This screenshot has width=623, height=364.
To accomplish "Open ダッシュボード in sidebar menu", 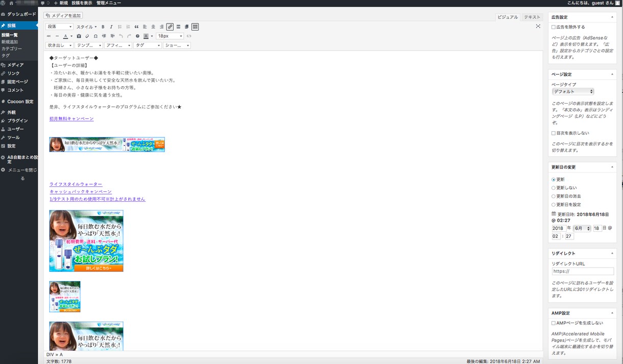I will point(18,14).
